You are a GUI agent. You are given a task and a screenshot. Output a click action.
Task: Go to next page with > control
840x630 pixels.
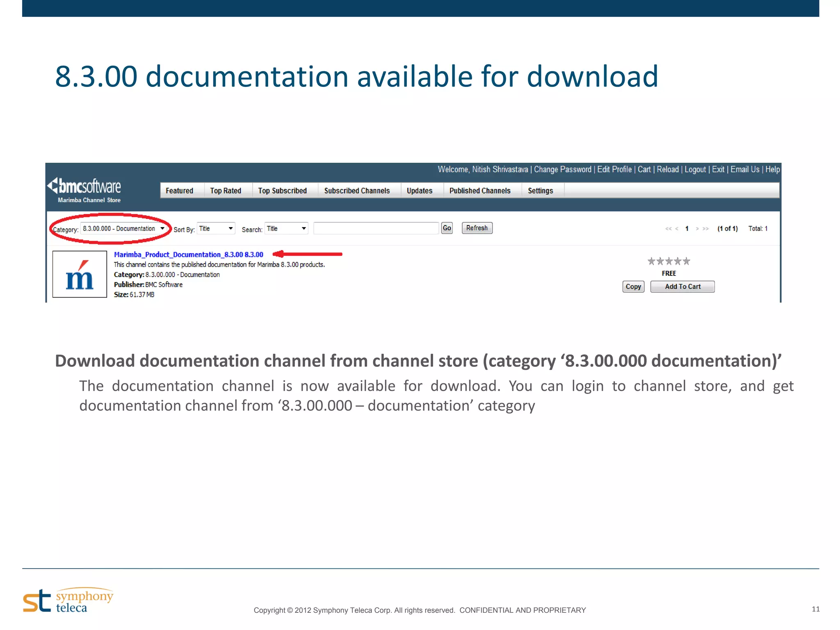click(x=697, y=229)
